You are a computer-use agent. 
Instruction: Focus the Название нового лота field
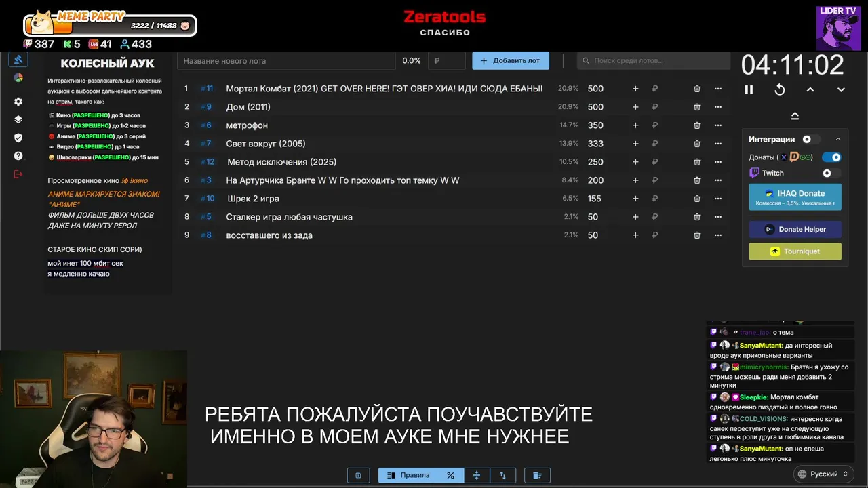286,60
